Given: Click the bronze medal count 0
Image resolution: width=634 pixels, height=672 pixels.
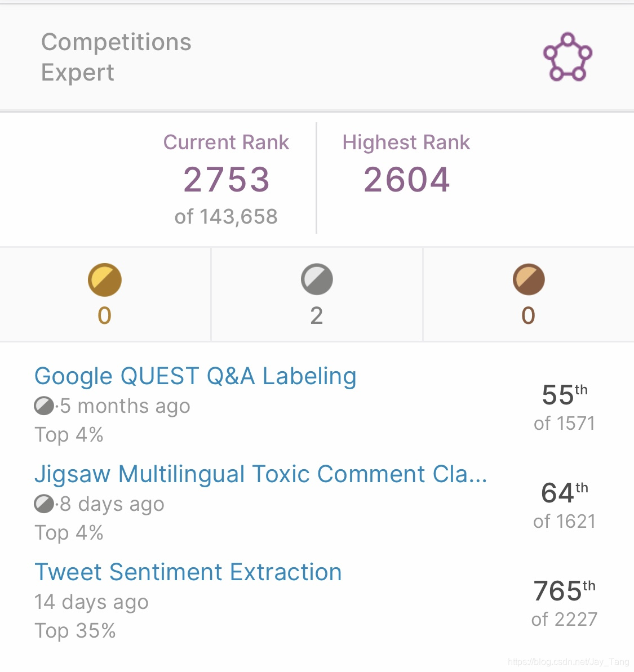Looking at the screenshot, I should [528, 316].
